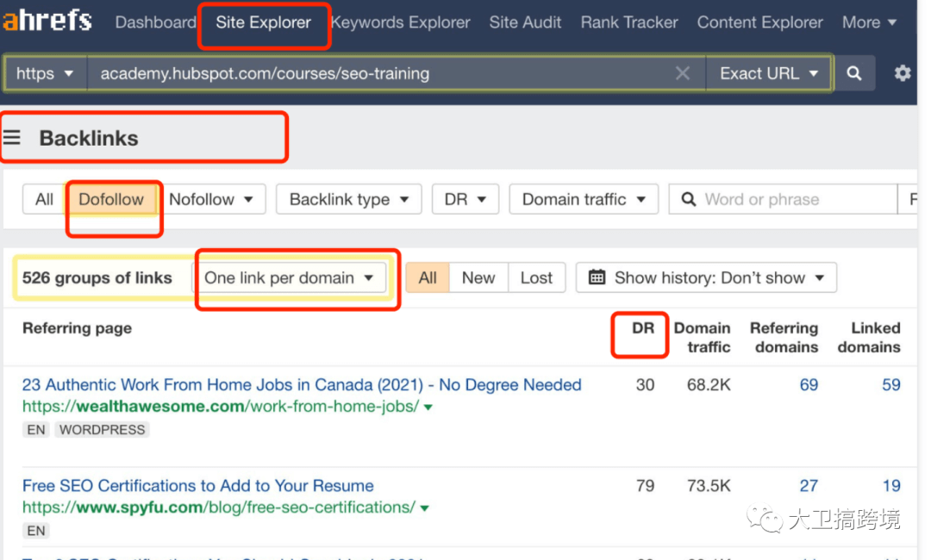This screenshot has height=560, width=931.
Task: Open the DR filter dropdown
Action: pos(465,199)
